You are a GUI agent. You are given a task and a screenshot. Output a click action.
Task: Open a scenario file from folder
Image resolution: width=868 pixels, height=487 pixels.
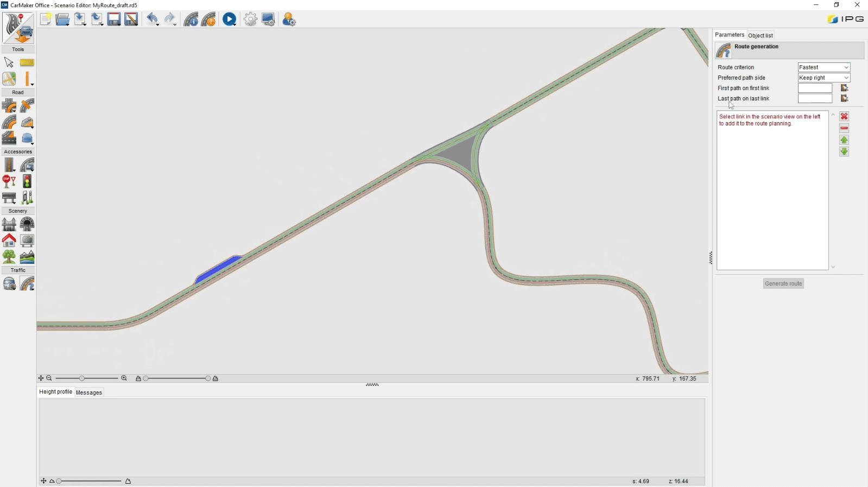pyautogui.click(x=63, y=20)
